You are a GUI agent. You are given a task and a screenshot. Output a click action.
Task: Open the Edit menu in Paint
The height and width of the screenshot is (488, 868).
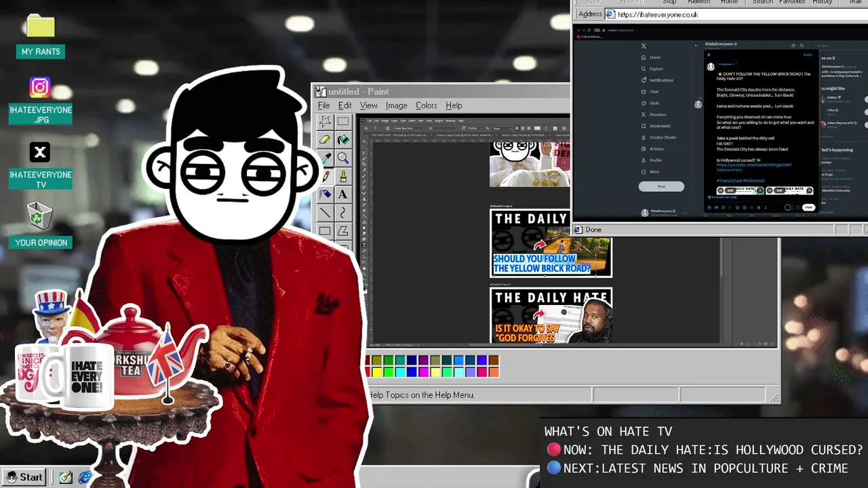point(345,106)
